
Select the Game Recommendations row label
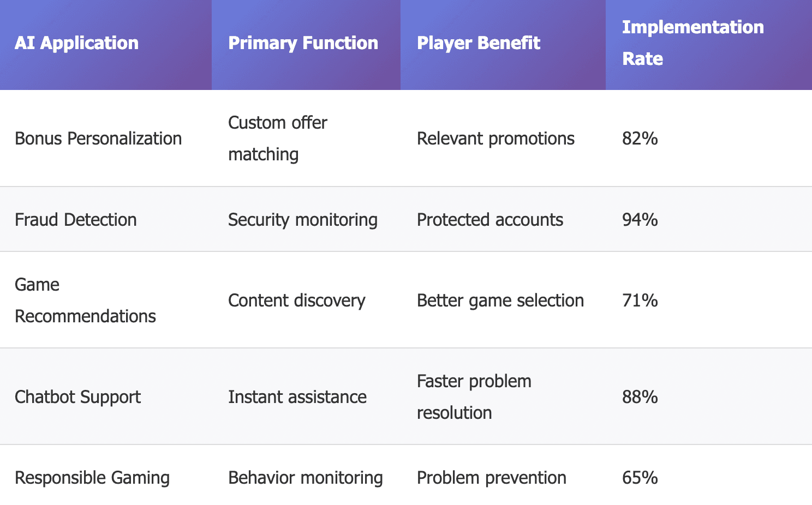tap(85, 300)
